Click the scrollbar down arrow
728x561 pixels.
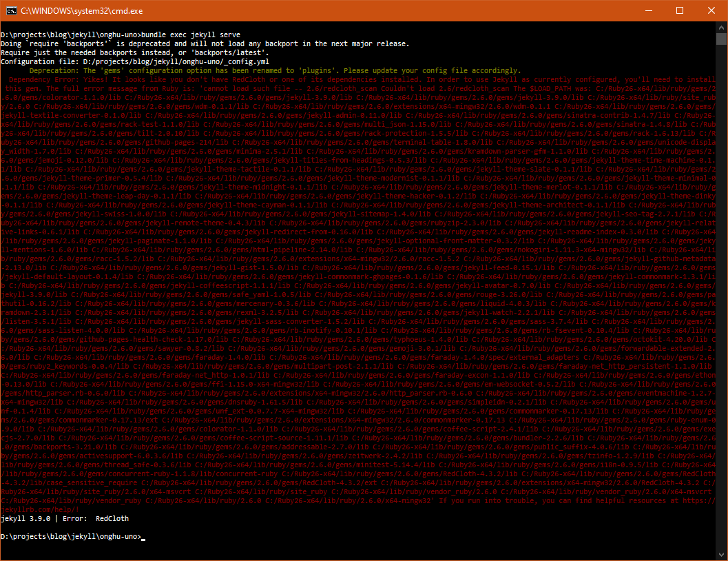coord(721,554)
